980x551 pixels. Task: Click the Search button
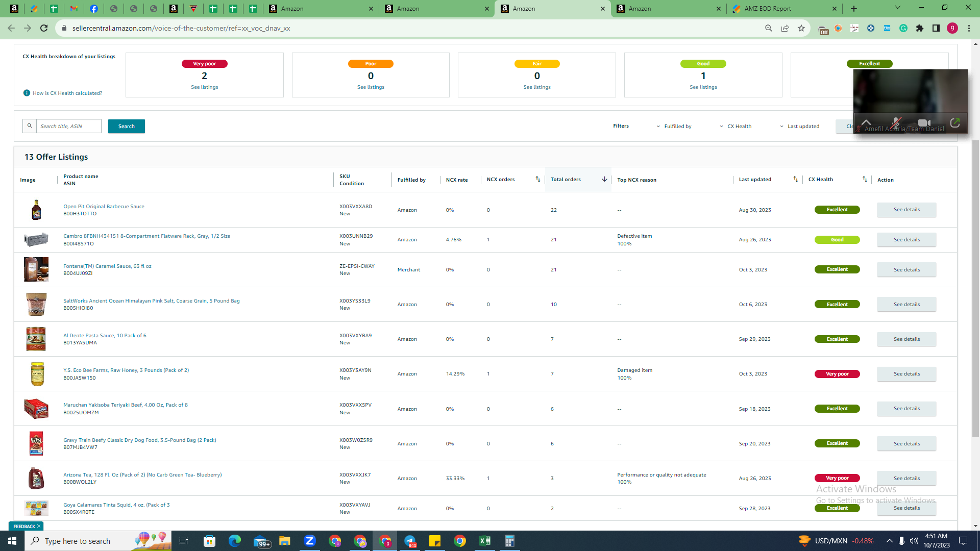(127, 127)
